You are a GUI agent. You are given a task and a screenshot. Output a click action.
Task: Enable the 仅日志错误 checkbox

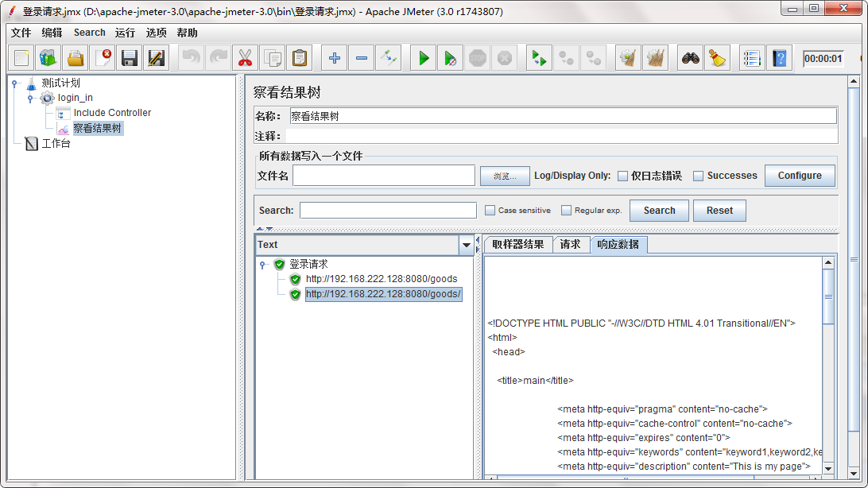coord(622,176)
